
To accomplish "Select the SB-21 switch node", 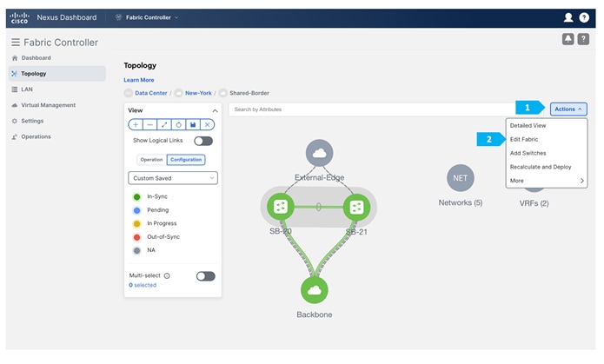I will (356, 207).
